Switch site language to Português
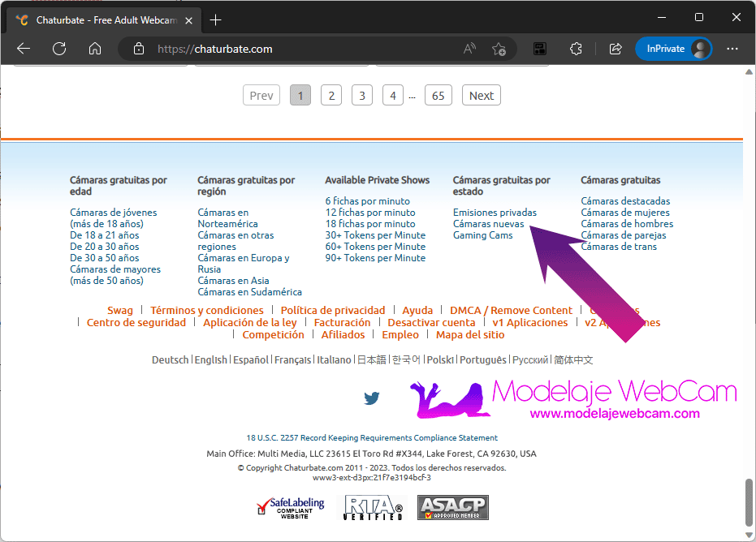The width and height of the screenshot is (756, 542). [x=483, y=360]
